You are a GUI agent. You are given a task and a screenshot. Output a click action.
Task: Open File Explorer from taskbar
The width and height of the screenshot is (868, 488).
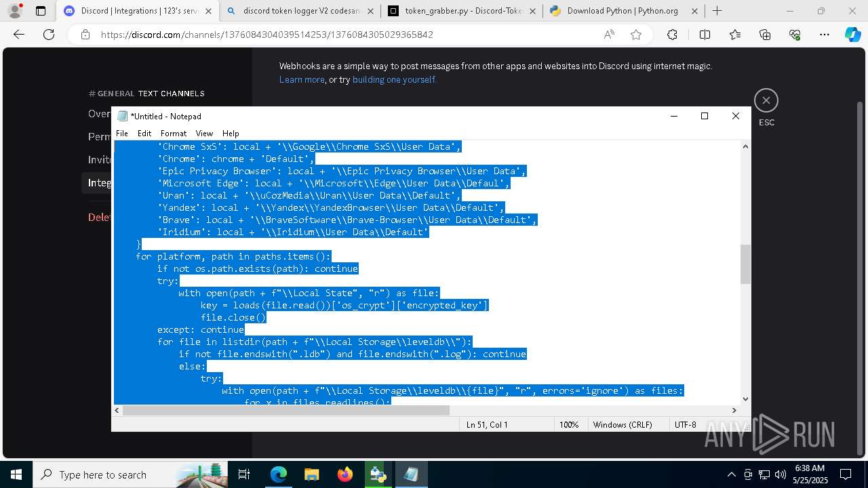(311, 474)
